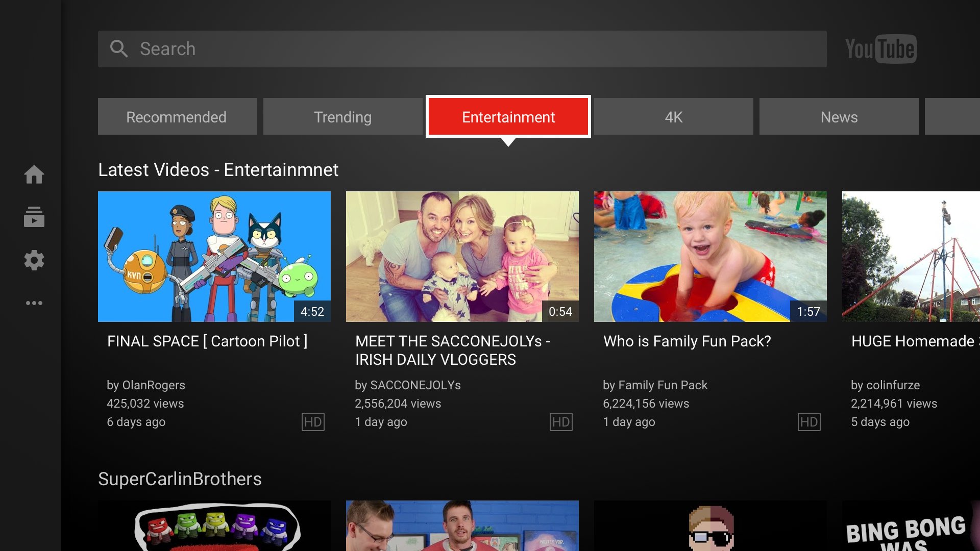Open the Subscriptions panel icon
The height and width of the screenshot is (551, 980).
click(x=34, y=217)
